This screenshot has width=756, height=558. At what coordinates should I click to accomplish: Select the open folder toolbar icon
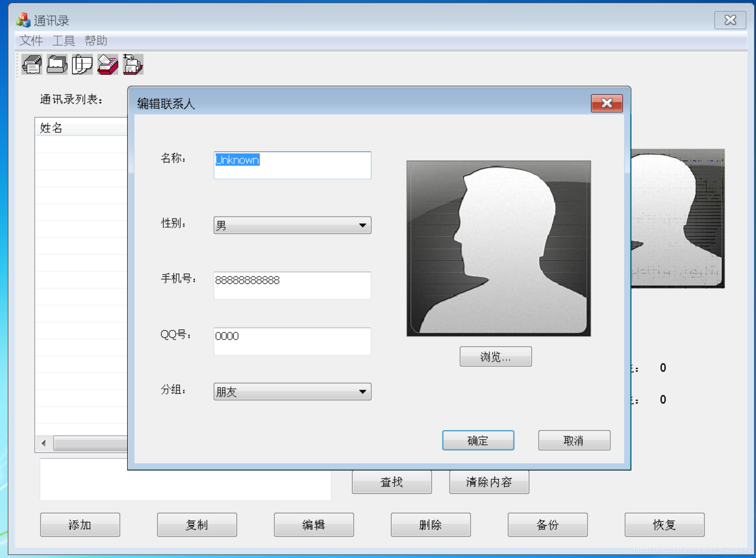[x=57, y=64]
